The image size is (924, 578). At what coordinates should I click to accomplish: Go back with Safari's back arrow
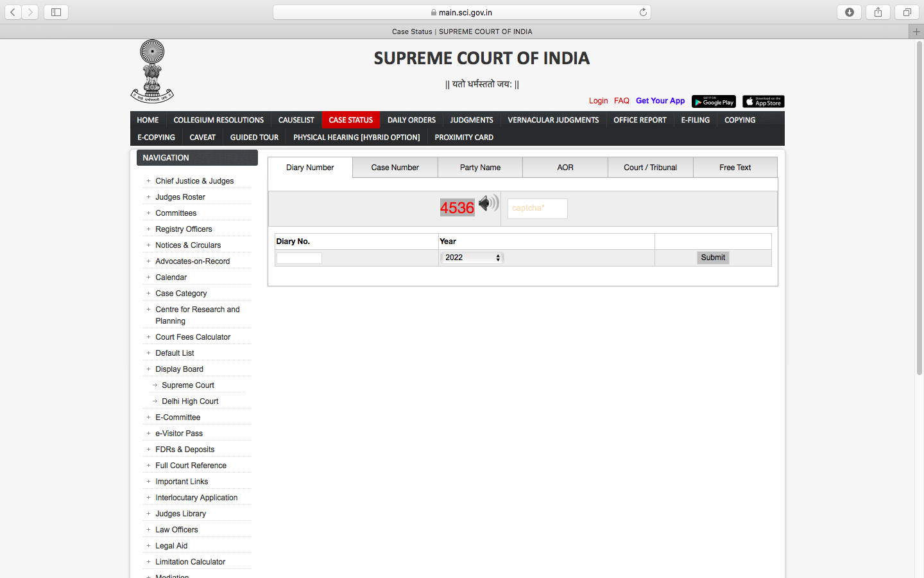pyautogui.click(x=13, y=12)
